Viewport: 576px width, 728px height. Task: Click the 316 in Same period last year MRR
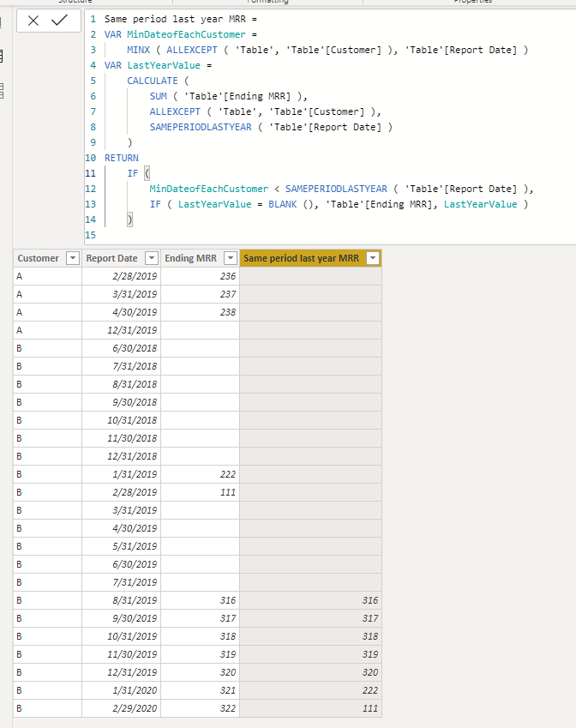[x=310, y=600]
